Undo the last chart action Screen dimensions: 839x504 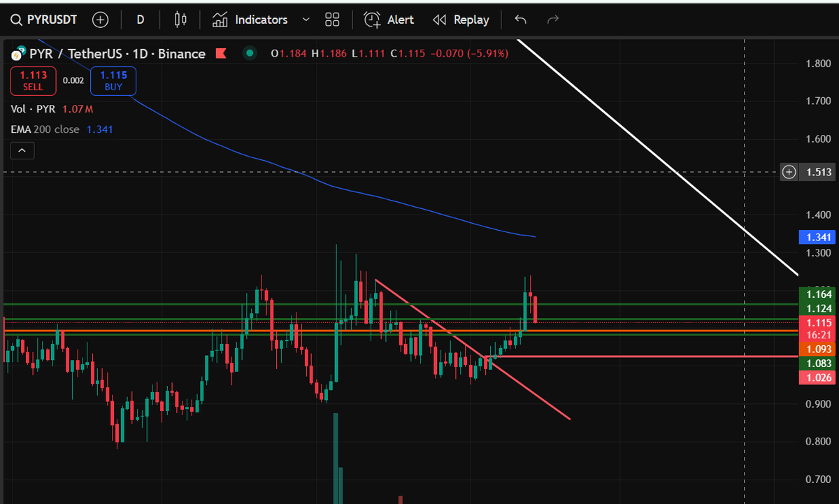click(x=520, y=20)
